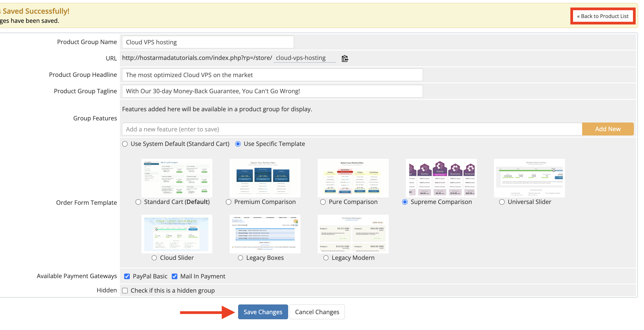Viewport: 644px width, 330px height.
Task: Check the hidden group checkbox
Action: [125, 291]
